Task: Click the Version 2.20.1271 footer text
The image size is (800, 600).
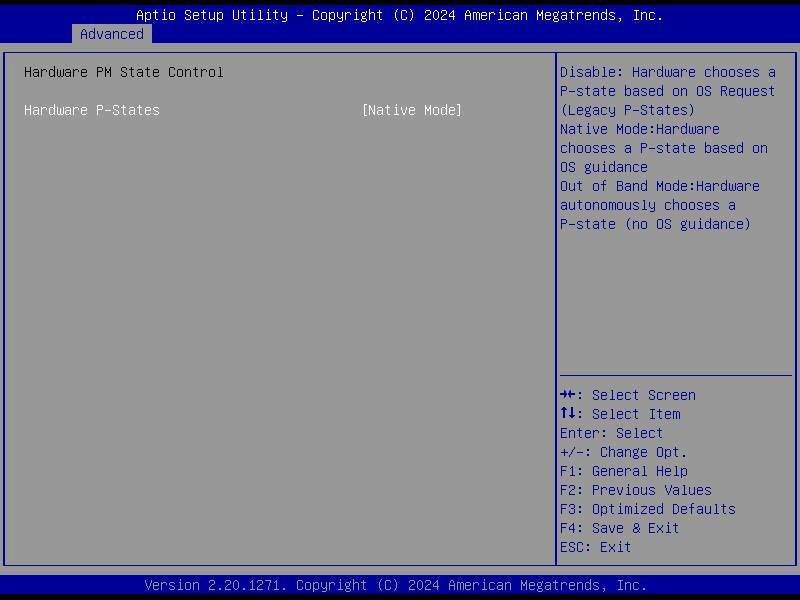Action: 400,585
